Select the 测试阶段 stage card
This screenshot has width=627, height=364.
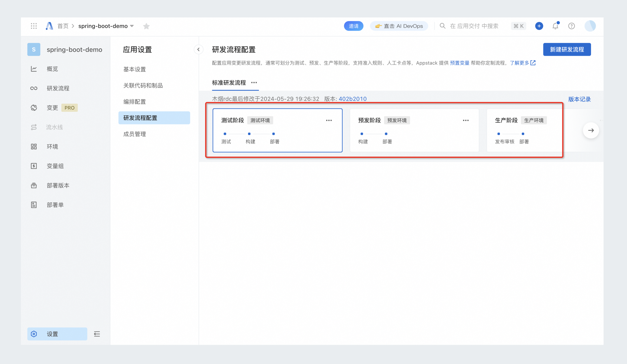coord(278,130)
